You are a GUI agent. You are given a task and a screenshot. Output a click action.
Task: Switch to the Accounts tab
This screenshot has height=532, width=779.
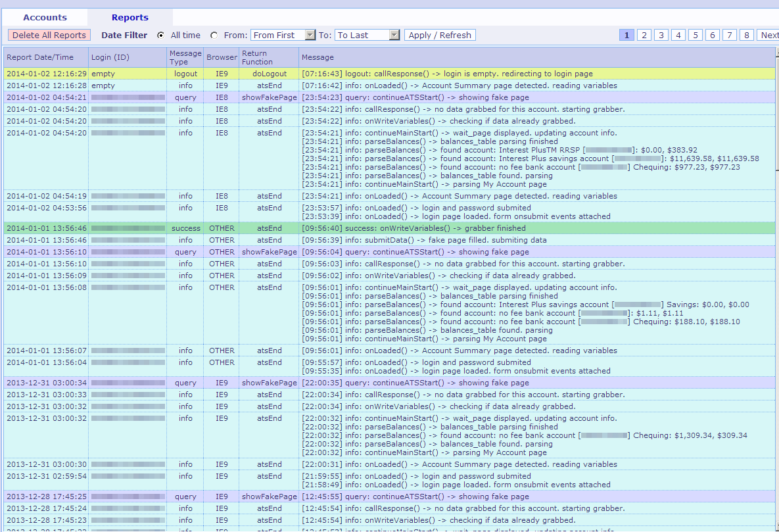coord(45,18)
